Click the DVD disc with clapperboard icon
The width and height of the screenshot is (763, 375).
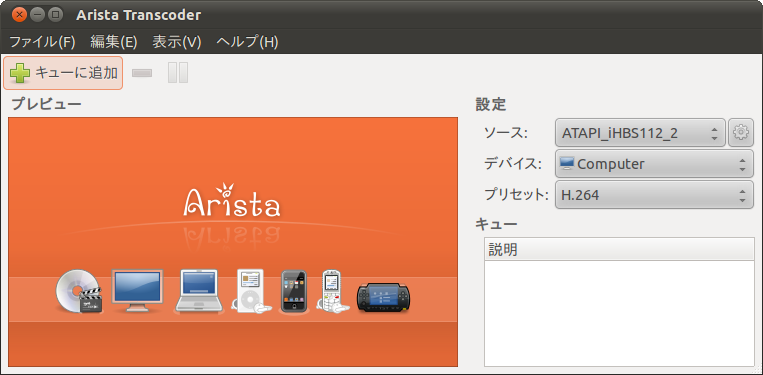coord(79,291)
